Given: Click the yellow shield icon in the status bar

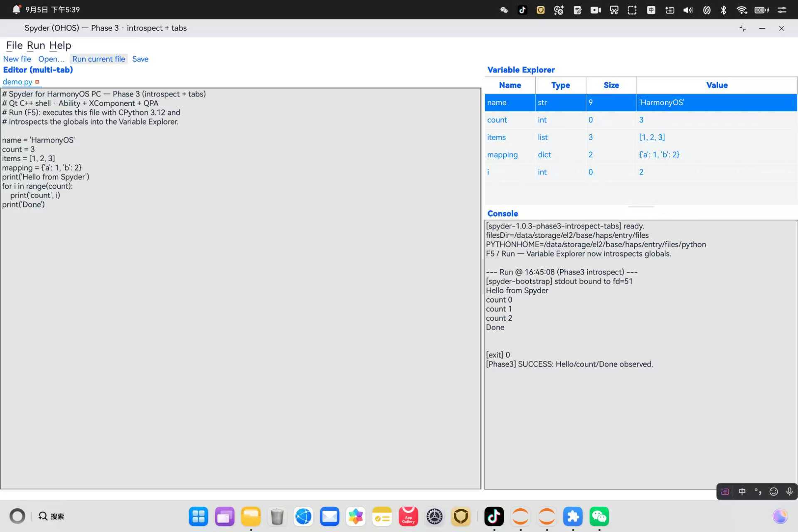Looking at the screenshot, I should (x=541, y=10).
